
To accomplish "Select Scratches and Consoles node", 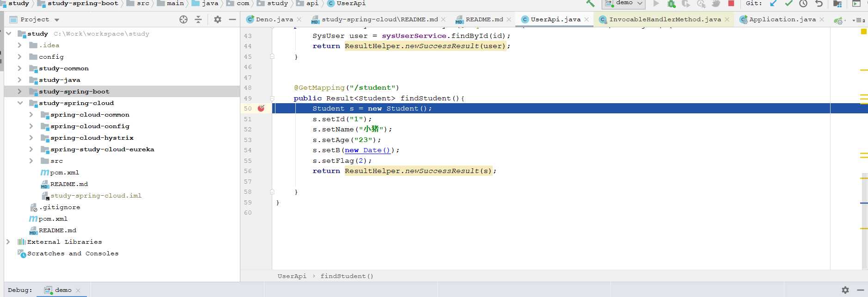I will [73, 254].
